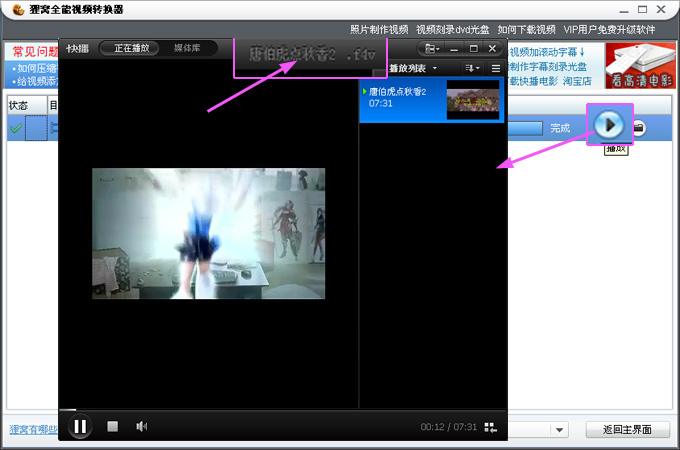Close the 快播 player window
Image resolution: width=680 pixels, height=450 pixels.
pos(492,49)
